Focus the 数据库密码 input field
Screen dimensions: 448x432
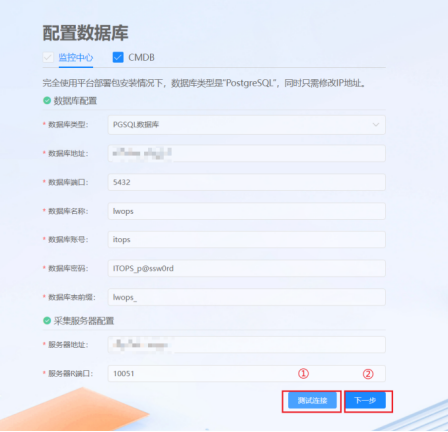click(247, 268)
